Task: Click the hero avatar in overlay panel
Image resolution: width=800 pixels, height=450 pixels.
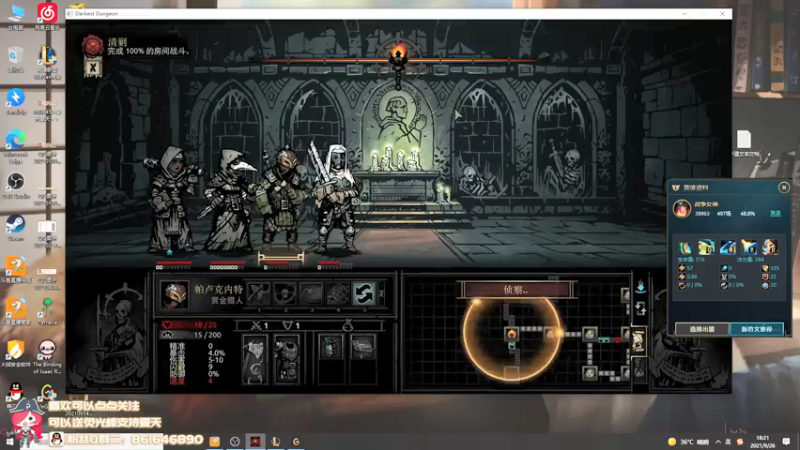Action: [682, 208]
